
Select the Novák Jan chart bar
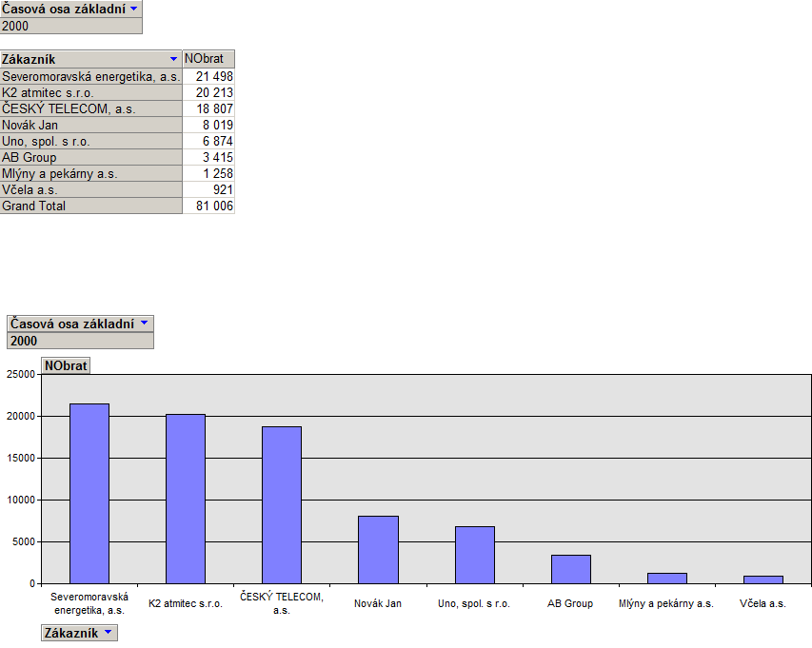coord(379,550)
